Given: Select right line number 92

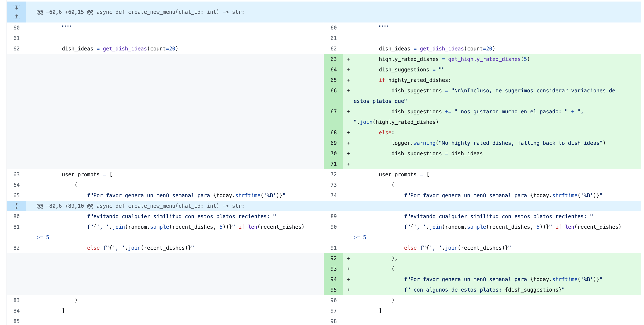Looking at the screenshot, I should pyautogui.click(x=334, y=258).
